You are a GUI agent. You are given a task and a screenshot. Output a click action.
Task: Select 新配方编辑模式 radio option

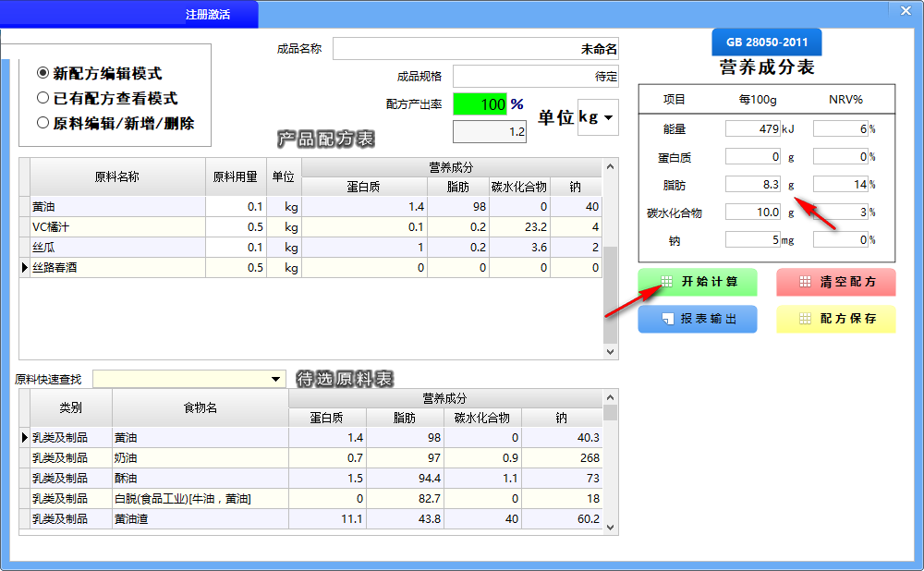[x=43, y=73]
